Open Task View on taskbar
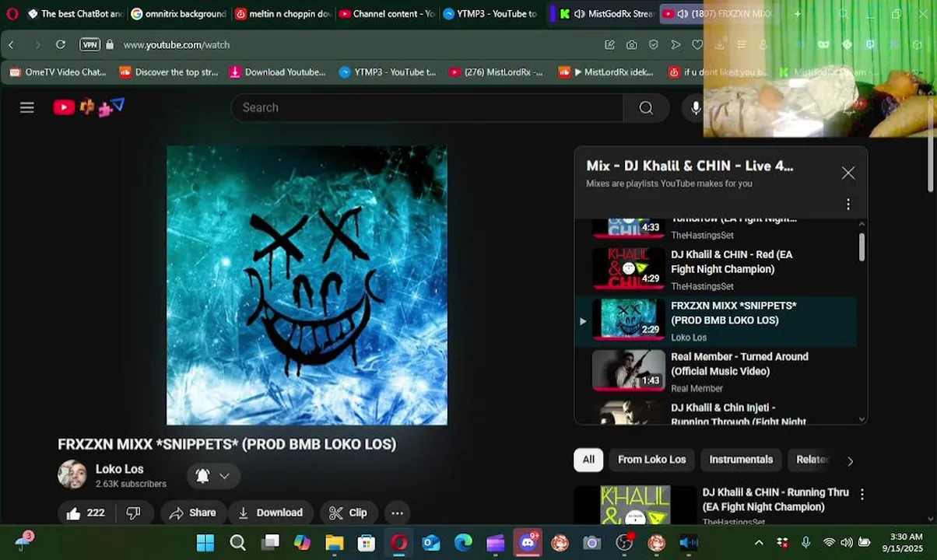This screenshot has height=560, width=937. [x=270, y=542]
